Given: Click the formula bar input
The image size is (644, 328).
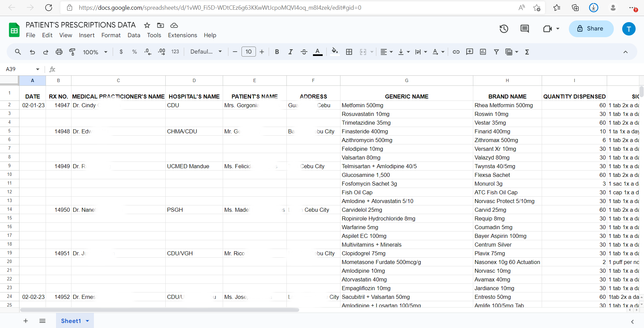Looking at the screenshot, I should (349, 69).
